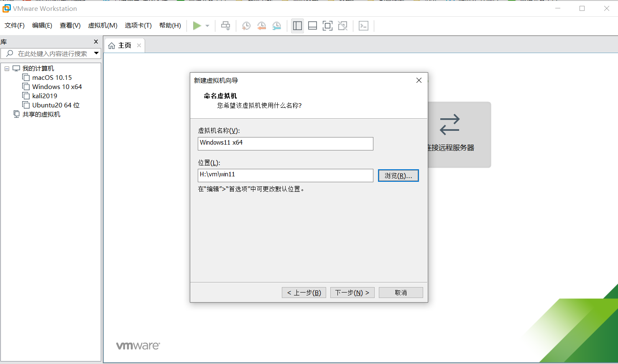Click the 共享的虚拟机 shared VMs icon

17,114
